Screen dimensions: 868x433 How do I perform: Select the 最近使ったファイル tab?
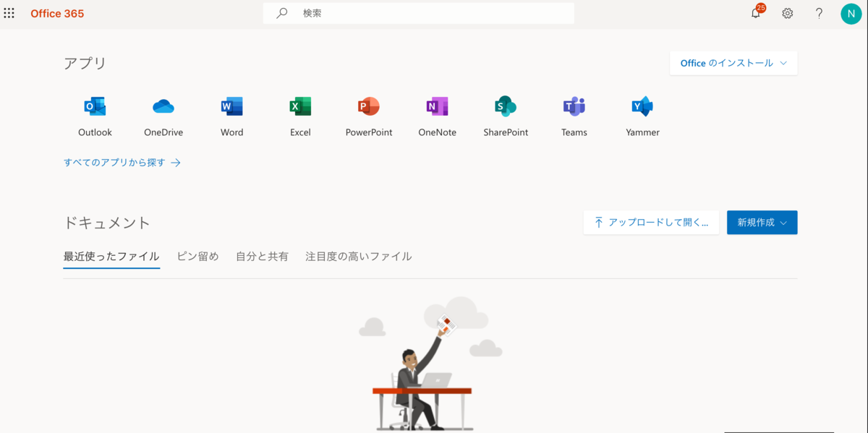point(111,257)
